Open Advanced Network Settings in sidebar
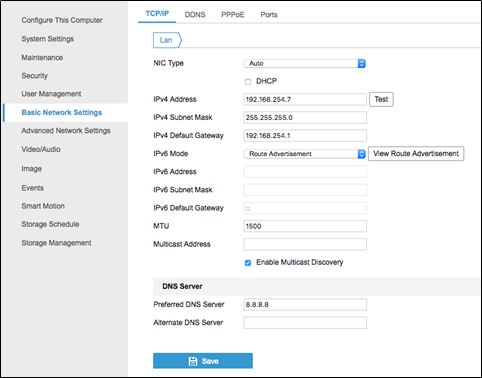Viewport: 482px width, 378px height. pyautogui.click(x=66, y=131)
